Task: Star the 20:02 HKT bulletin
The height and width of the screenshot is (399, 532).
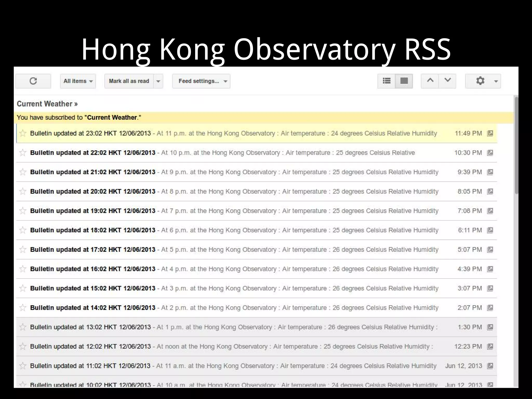Action: pos(23,191)
